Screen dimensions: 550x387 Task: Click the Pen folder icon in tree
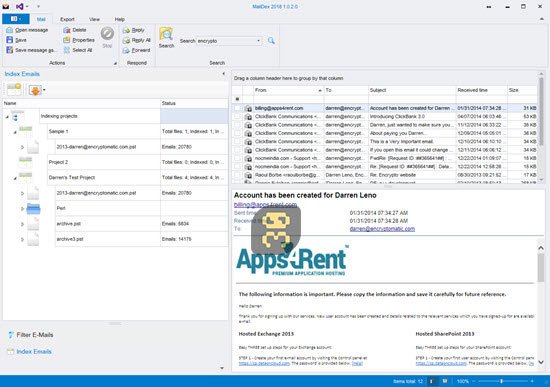33,208
